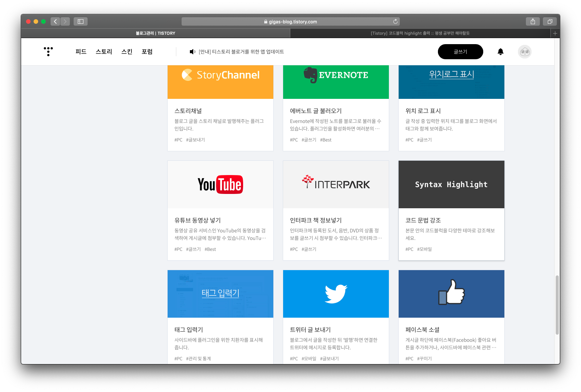Click the #글쓰기 tag under 위치 로그 표시
581x392 pixels.
tap(424, 140)
